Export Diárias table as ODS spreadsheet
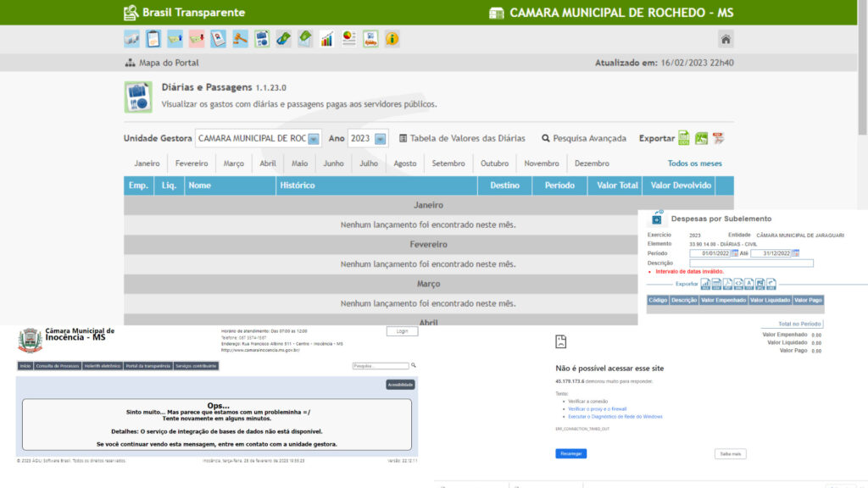 point(684,138)
